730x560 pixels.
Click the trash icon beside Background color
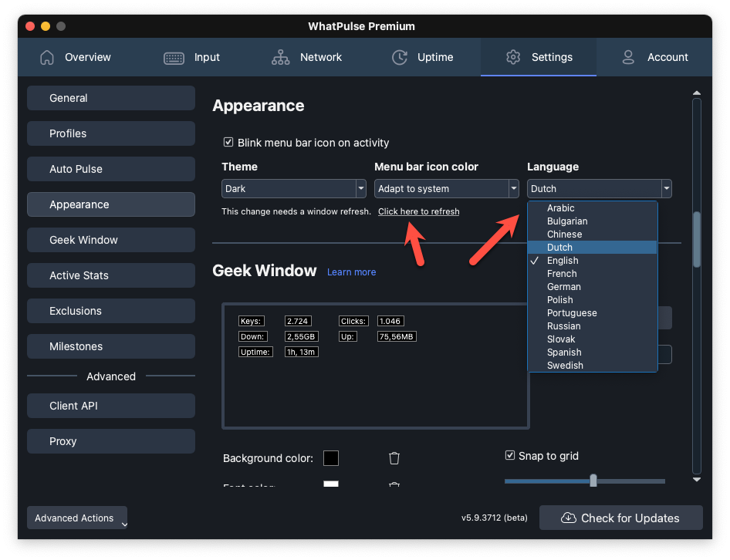click(x=394, y=457)
